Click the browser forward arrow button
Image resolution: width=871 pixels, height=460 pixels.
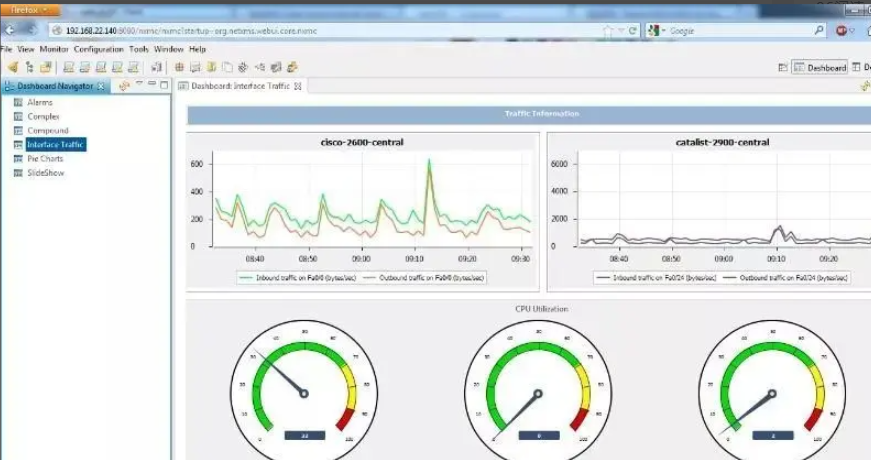click(31, 31)
